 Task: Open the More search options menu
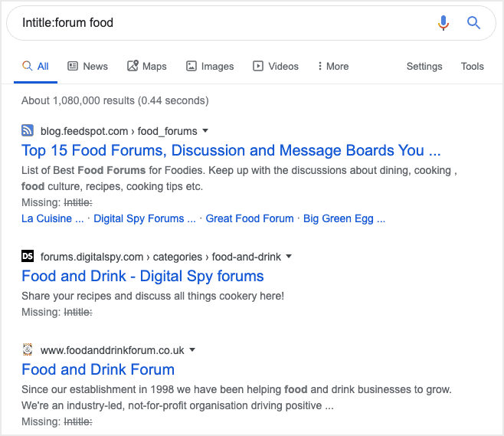click(x=333, y=66)
